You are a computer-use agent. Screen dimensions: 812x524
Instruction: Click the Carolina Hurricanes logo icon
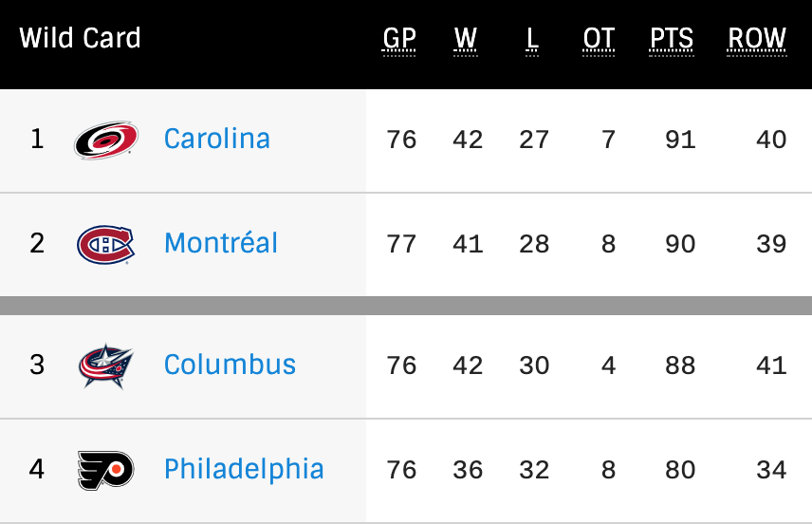(106, 140)
